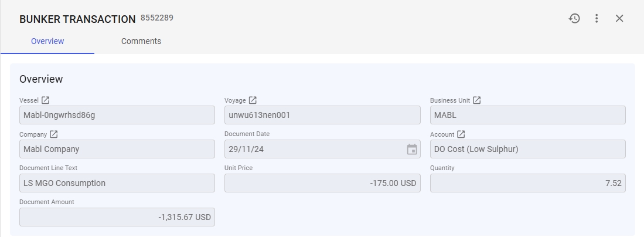Screen dimensions: 644x237
Task: Open the Document Date calendar picker
Action: [x=412, y=149]
